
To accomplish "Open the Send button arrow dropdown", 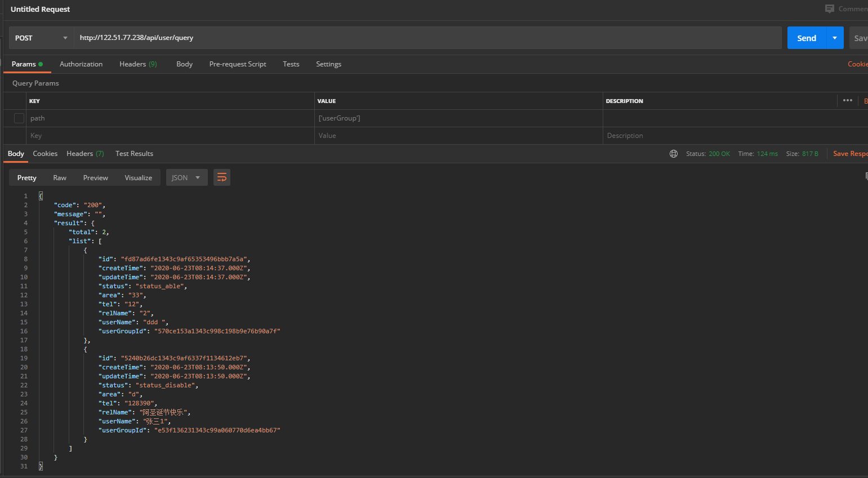I will [x=835, y=38].
